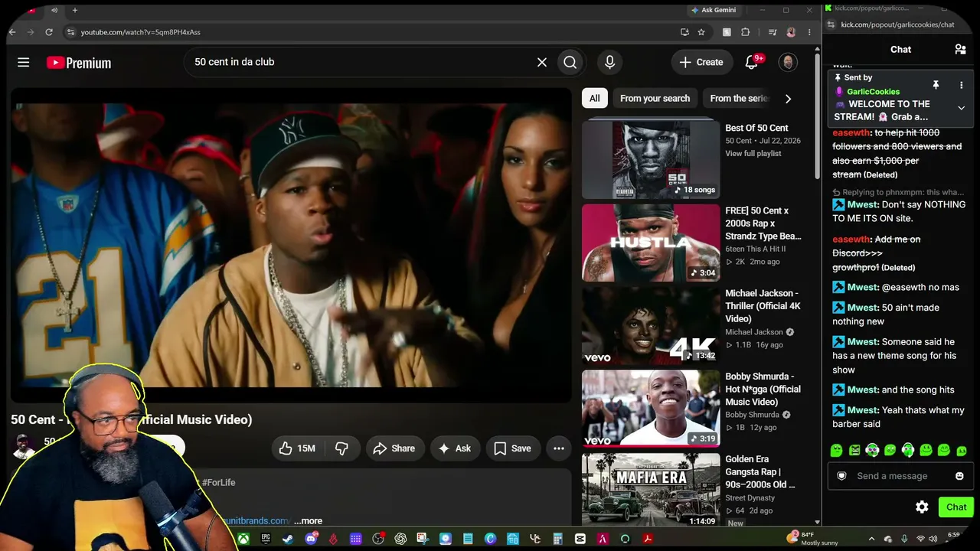Open the browser extensions puzzle icon
Viewport: 980px width, 551px height.
[x=746, y=32]
